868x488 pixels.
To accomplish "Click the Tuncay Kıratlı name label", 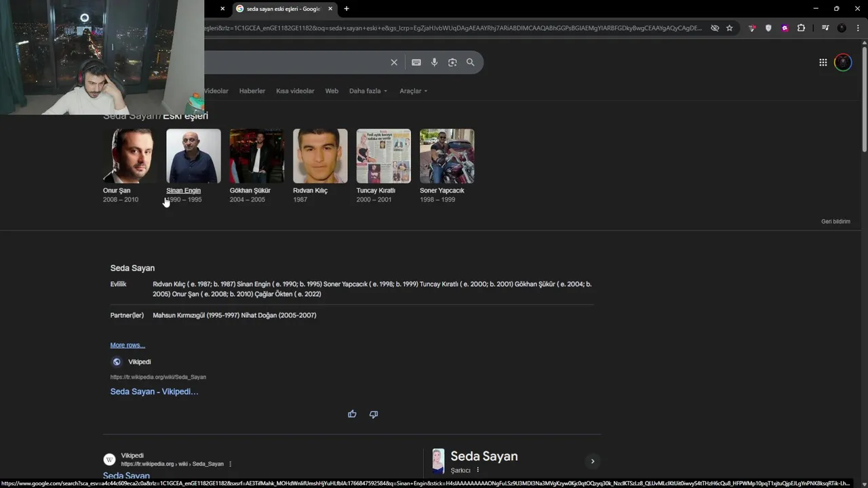I will coord(376,190).
